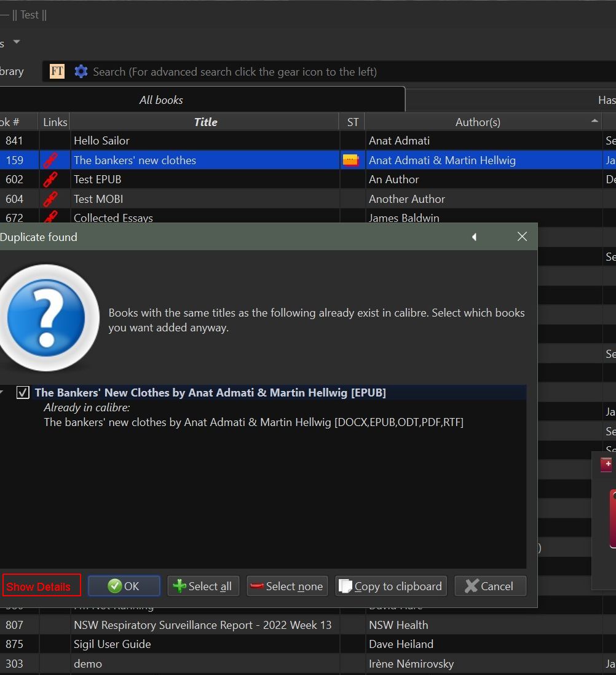
Task: Click the link icon for Test EPUB row
Action: tap(50, 180)
